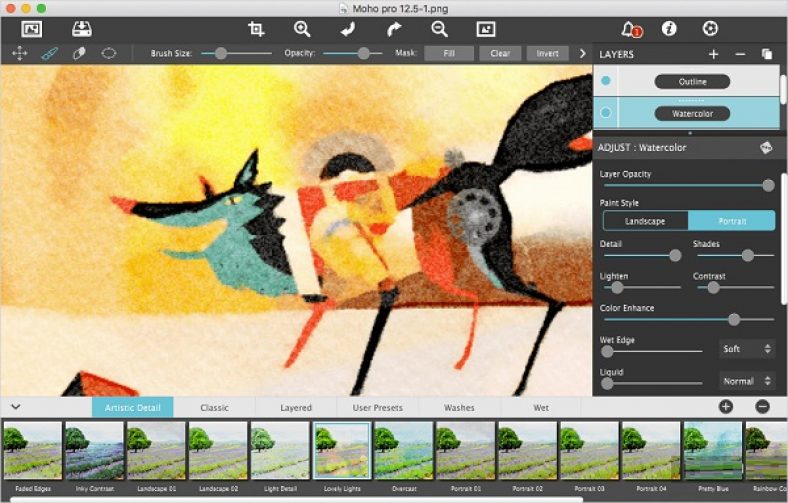Click the Contrast slider
The width and height of the screenshot is (788, 503).
pyautogui.click(x=736, y=287)
